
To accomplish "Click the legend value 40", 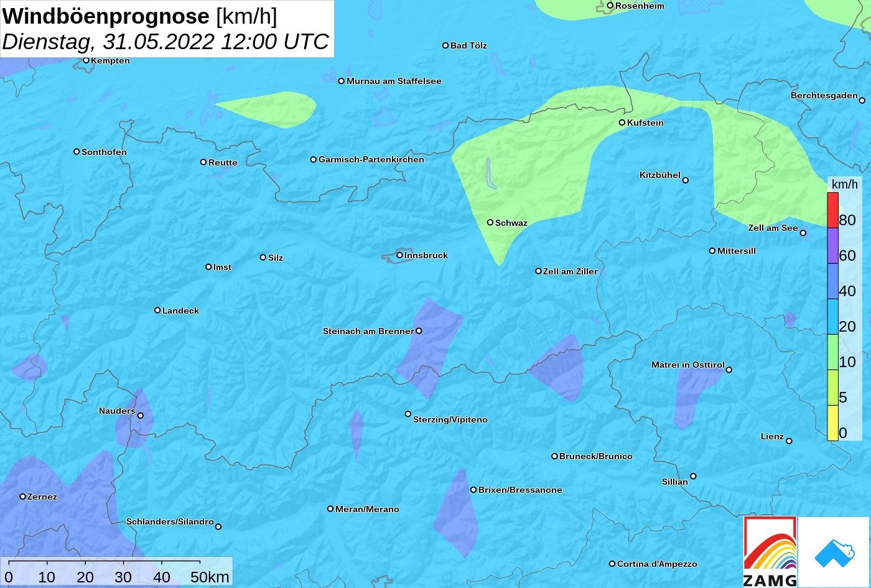I will coord(847,291).
